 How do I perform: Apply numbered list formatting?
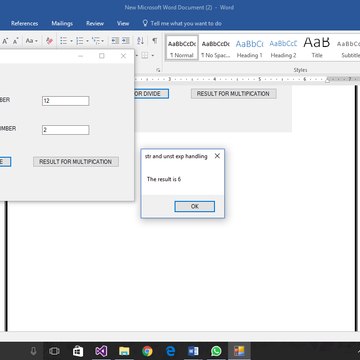[80, 41]
